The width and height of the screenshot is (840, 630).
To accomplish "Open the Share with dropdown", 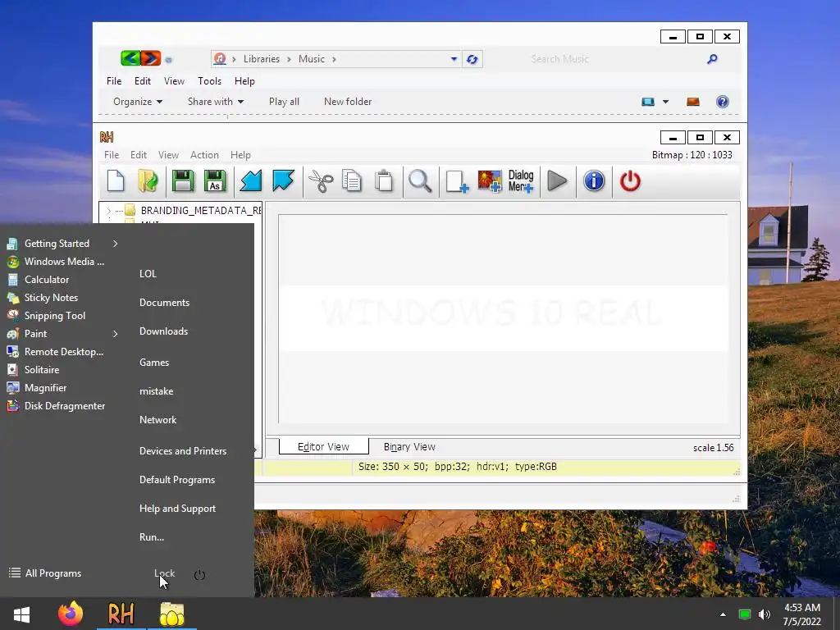I will (216, 102).
